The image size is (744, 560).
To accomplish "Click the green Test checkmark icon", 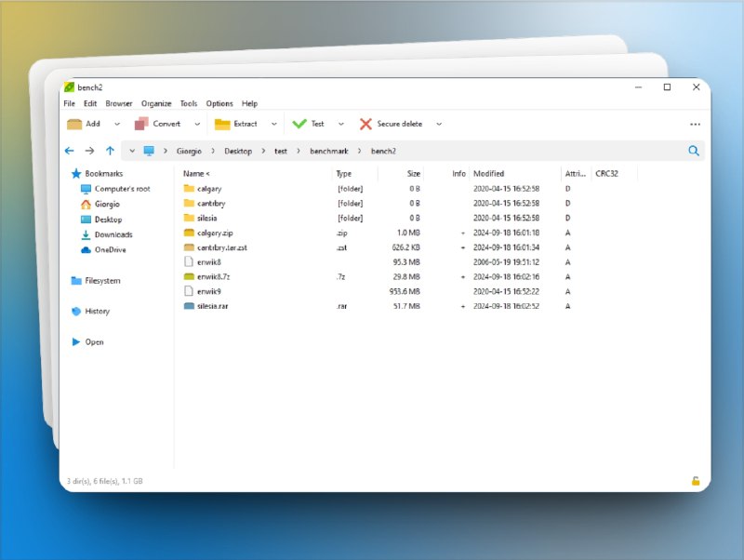I will (299, 124).
